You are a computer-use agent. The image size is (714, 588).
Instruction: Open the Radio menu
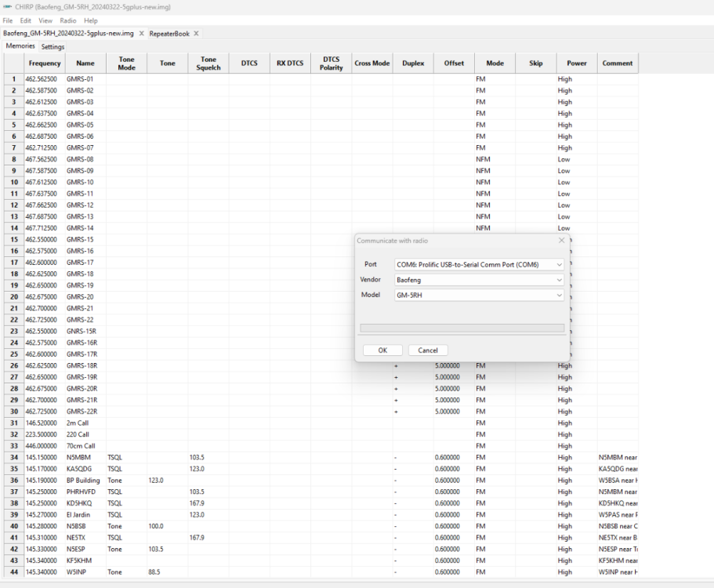68,20
